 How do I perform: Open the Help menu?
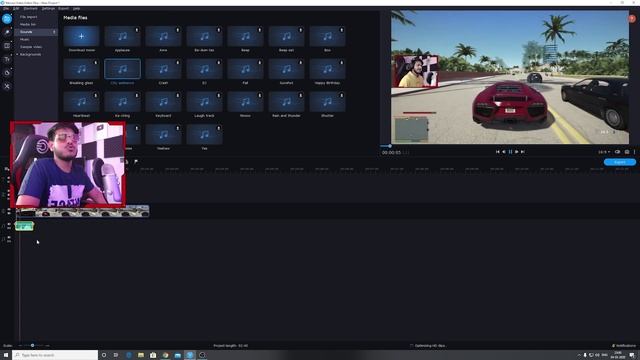[x=76, y=9]
